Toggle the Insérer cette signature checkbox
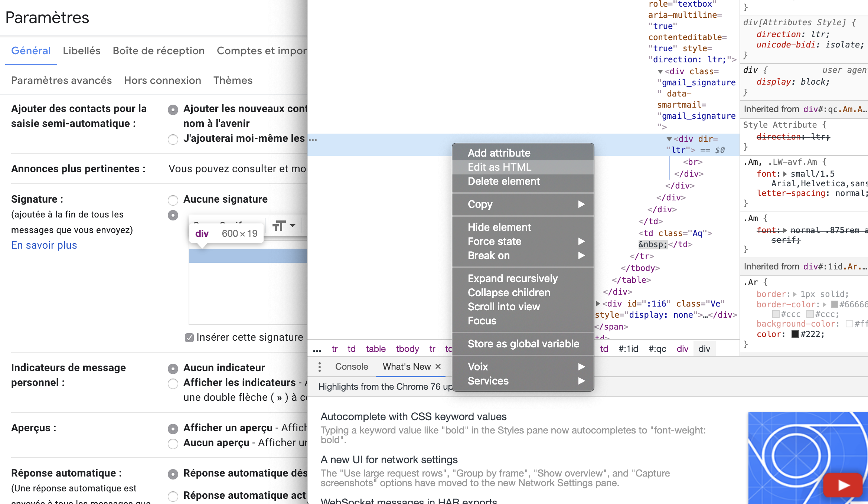The height and width of the screenshot is (504, 868). point(189,338)
